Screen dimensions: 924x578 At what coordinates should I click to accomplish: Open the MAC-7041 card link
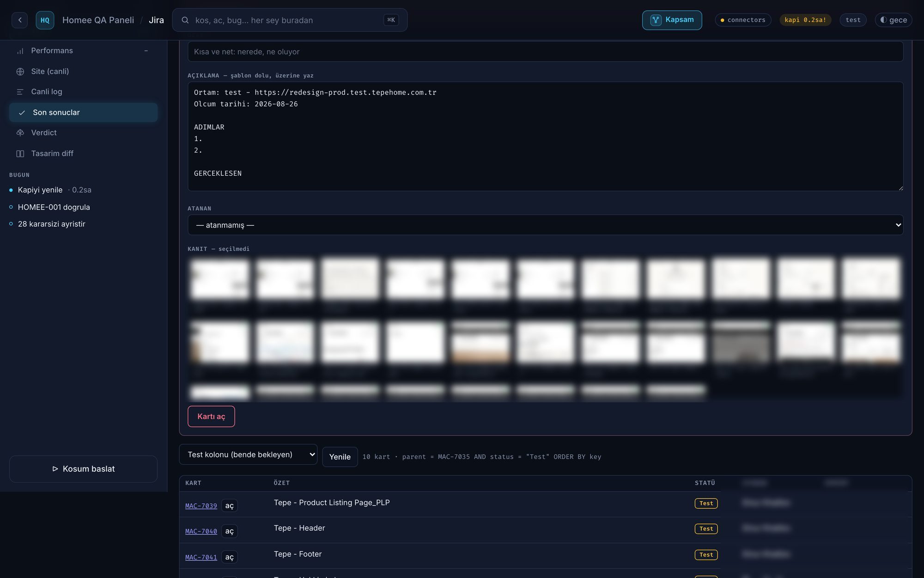[x=201, y=557]
